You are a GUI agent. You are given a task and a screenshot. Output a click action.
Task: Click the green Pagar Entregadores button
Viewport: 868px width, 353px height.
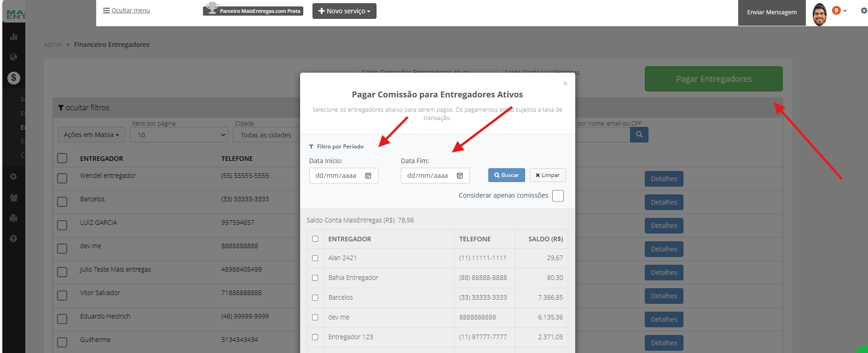coord(714,79)
